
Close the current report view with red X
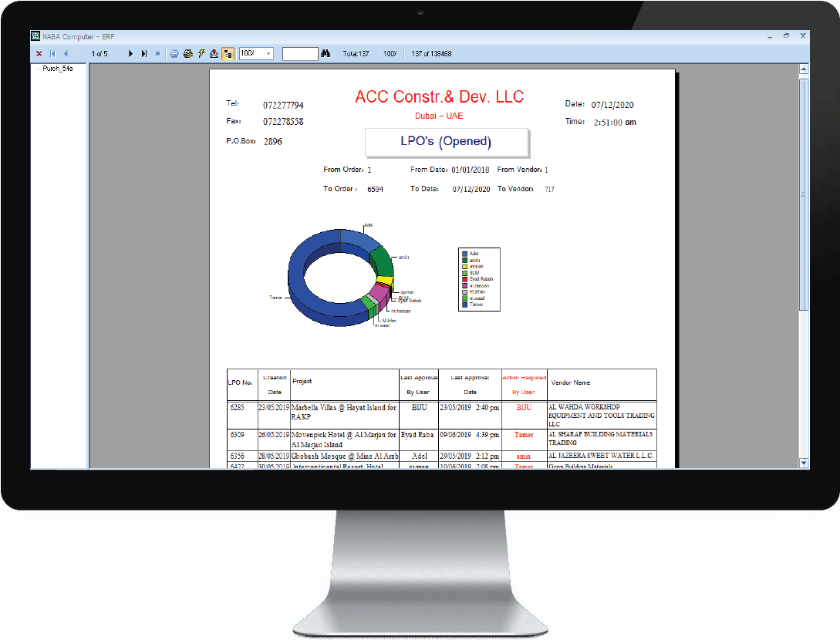click(39, 53)
